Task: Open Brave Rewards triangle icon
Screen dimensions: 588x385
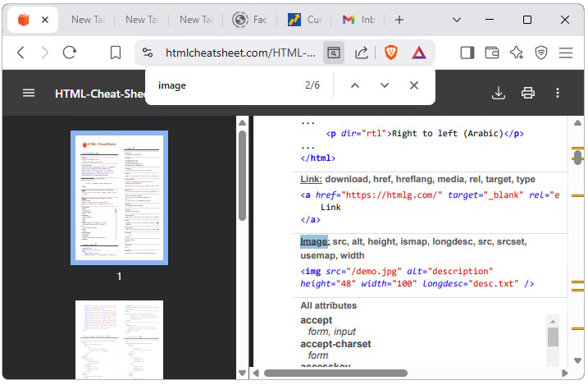Action: pos(419,53)
